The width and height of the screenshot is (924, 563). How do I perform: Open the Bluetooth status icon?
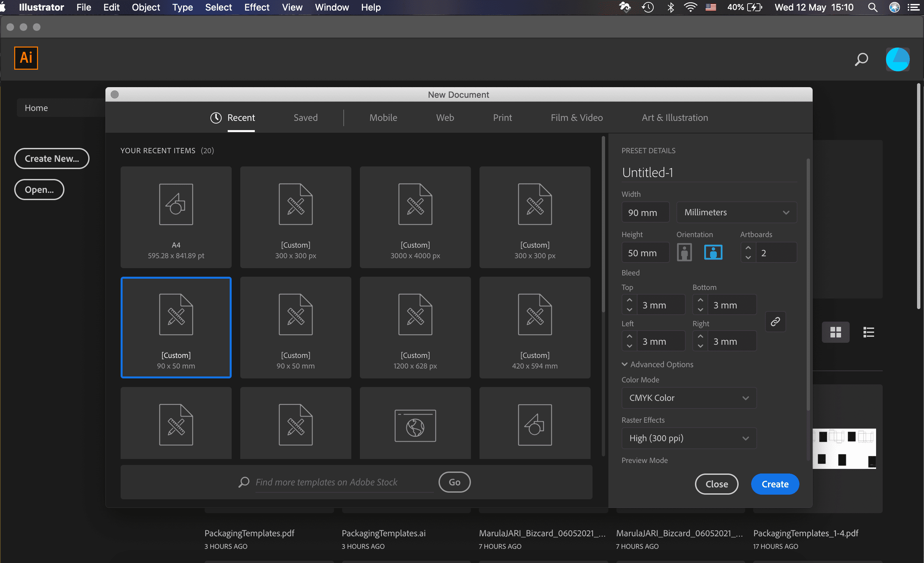pyautogui.click(x=671, y=7)
